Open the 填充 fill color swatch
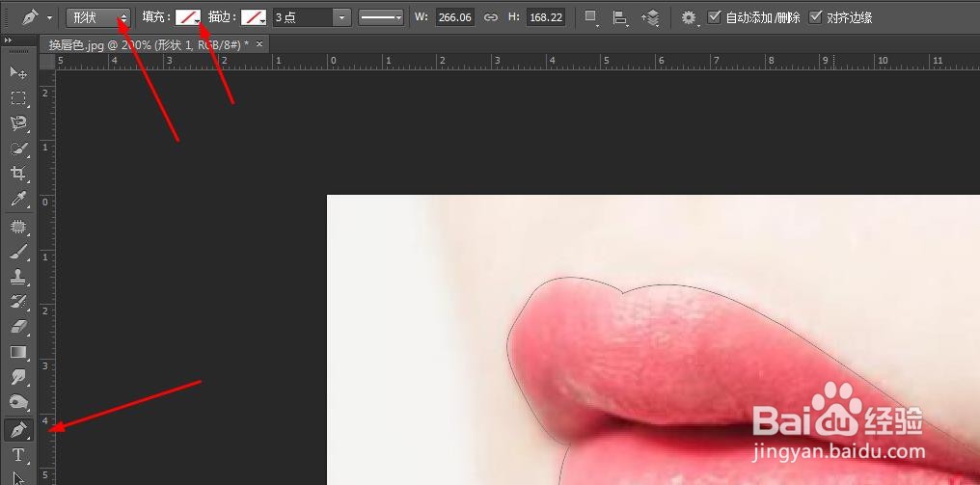The image size is (980, 485). pyautogui.click(x=187, y=17)
